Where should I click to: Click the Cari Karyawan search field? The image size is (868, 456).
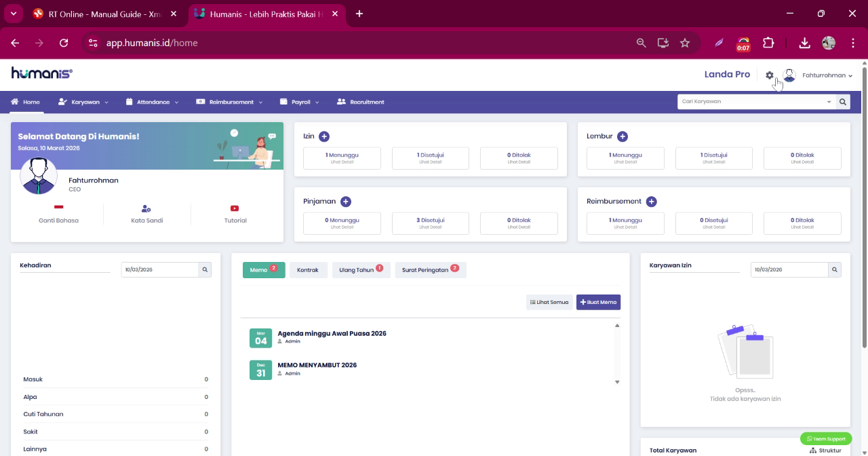tap(750, 102)
